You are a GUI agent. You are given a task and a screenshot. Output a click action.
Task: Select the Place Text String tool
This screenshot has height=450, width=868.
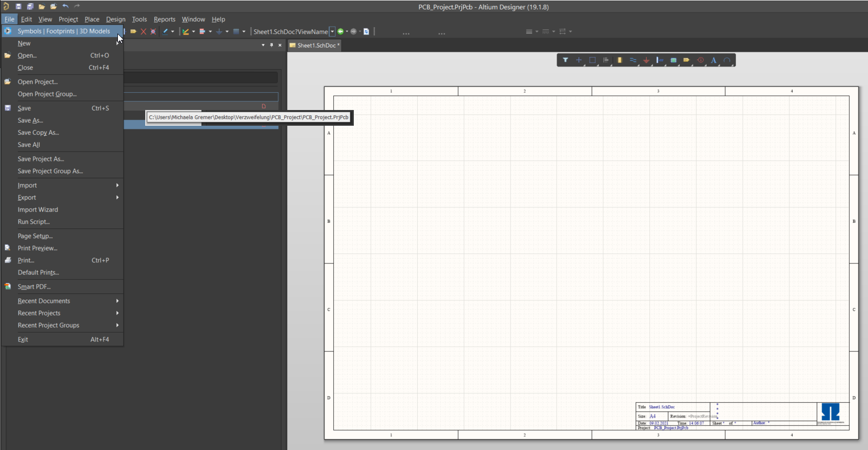[713, 60]
